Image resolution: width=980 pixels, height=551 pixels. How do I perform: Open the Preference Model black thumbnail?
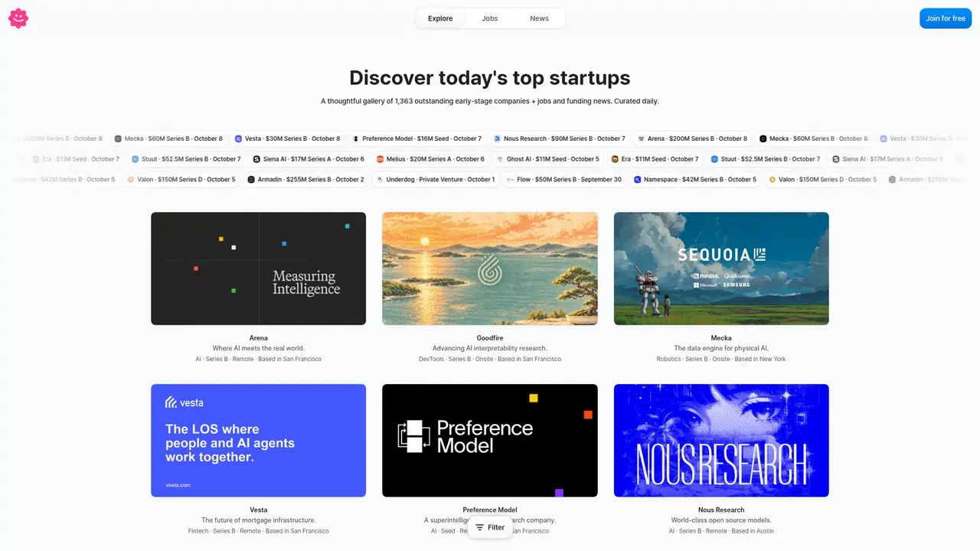(x=490, y=441)
